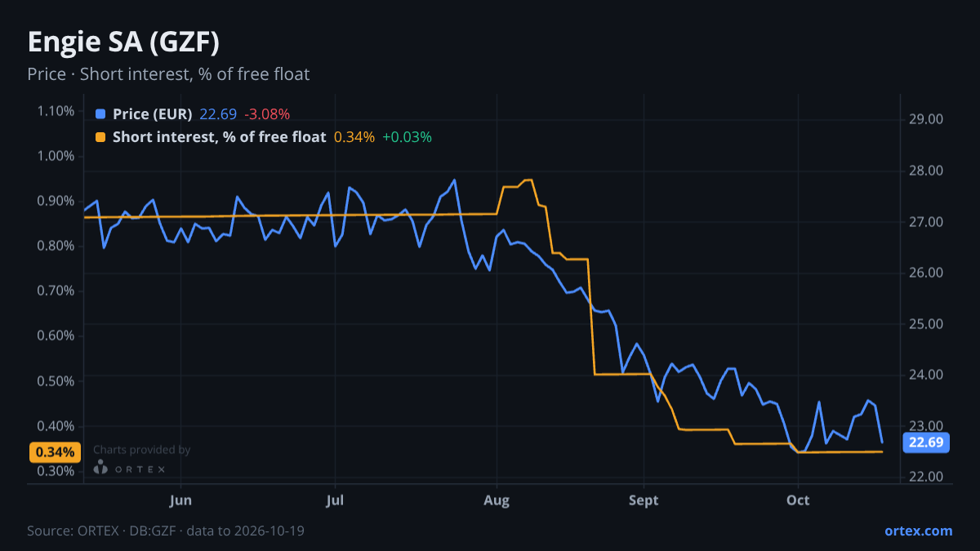The width and height of the screenshot is (980, 551).
Task: Click the 26.00 right axis label
Action: [926, 273]
